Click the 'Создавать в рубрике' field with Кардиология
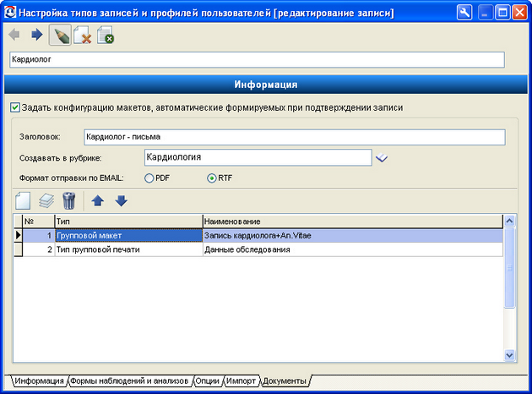The image size is (532, 394). [x=258, y=157]
